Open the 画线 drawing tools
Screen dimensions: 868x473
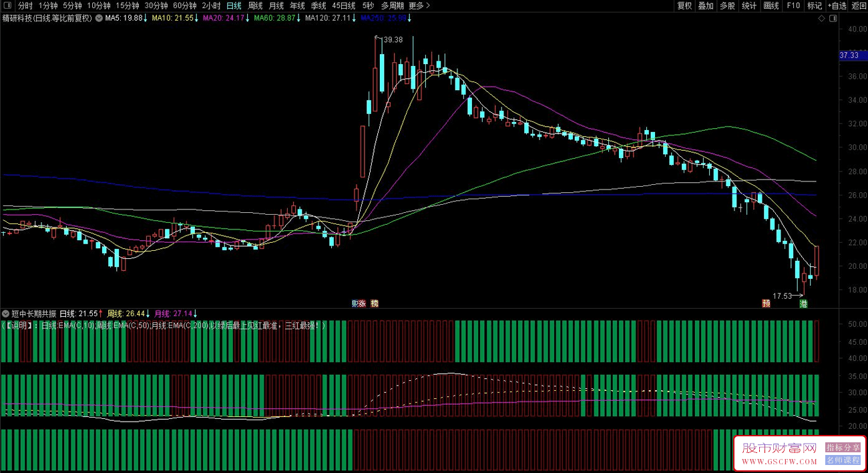pyautogui.click(x=771, y=5)
